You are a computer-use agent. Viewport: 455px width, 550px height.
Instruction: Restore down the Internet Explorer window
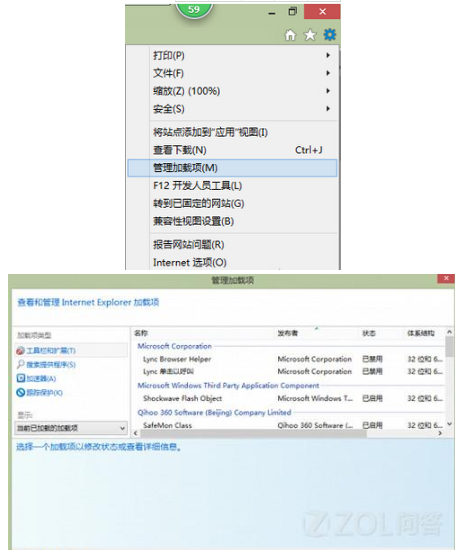292,12
